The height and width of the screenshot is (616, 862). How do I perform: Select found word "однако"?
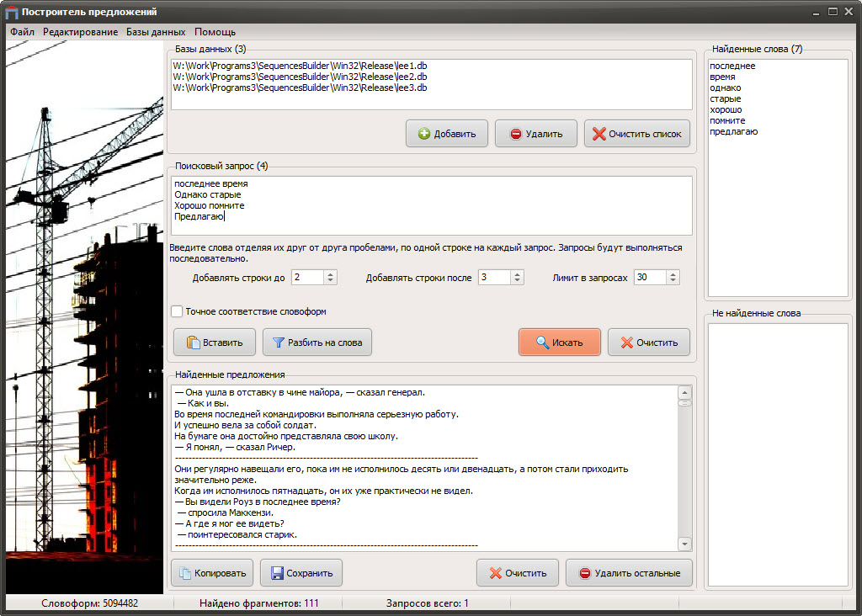725,88
